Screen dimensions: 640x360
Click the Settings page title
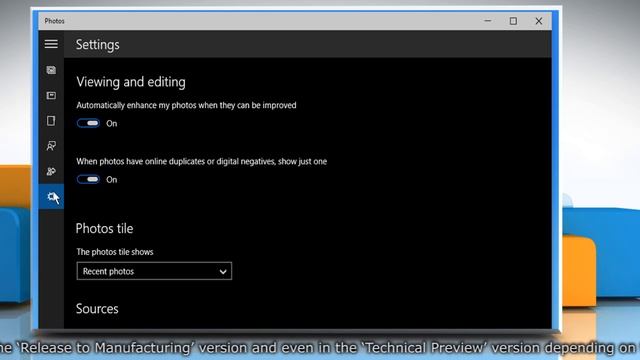tap(98, 44)
